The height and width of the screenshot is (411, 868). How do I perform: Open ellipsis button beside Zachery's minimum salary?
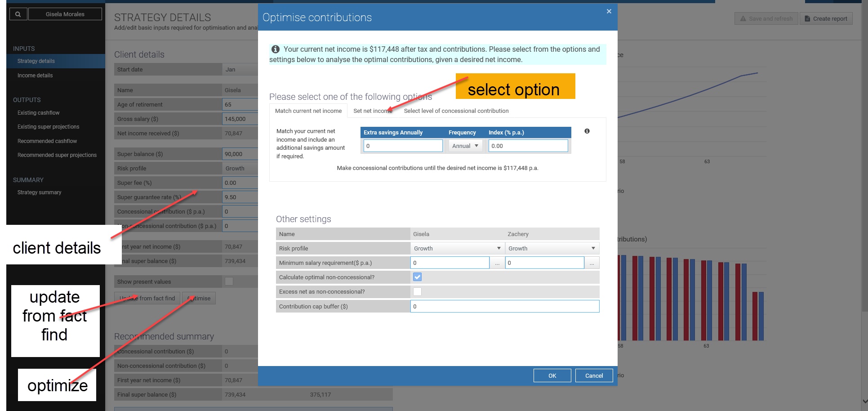coord(592,263)
